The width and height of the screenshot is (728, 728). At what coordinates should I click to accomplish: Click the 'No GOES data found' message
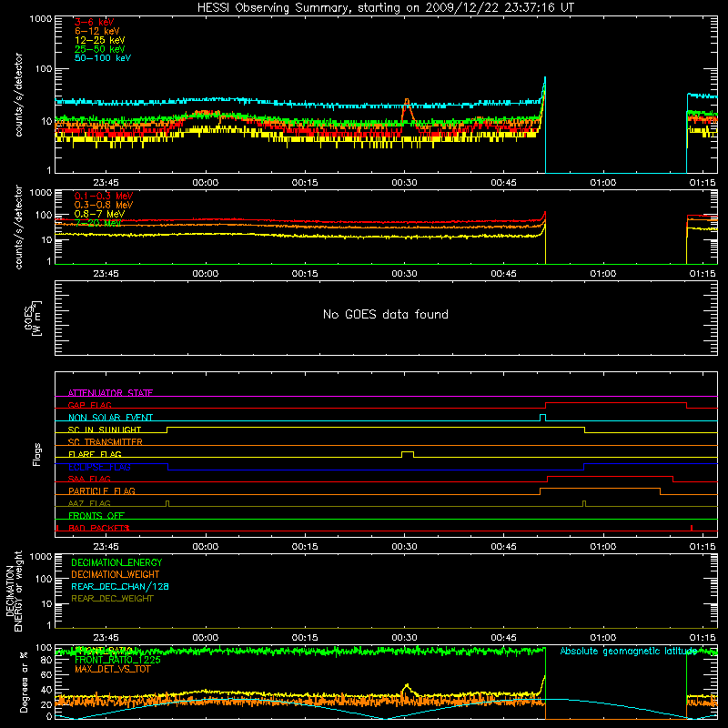coord(386,315)
